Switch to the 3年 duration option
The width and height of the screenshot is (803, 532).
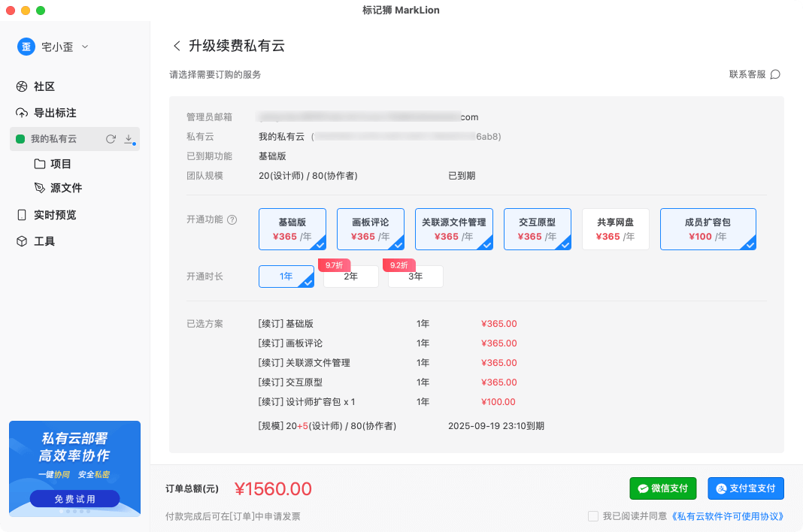(x=415, y=277)
